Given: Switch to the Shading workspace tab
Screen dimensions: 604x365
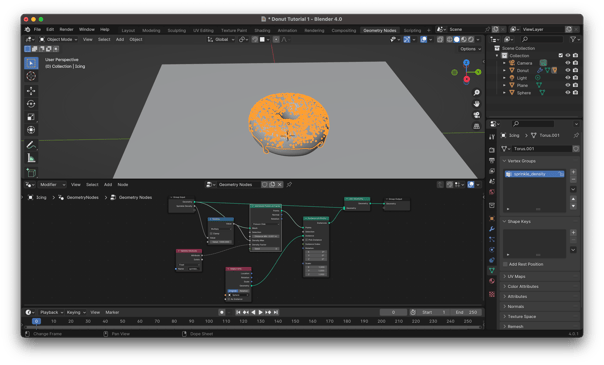Looking at the screenshot, I should click(262, 30).
